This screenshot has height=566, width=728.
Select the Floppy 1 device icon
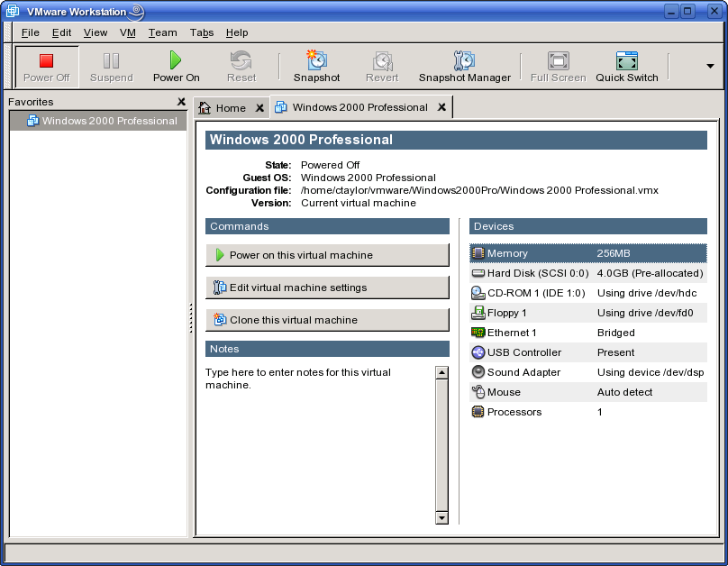pyautogui.click(x=478, y=313)
